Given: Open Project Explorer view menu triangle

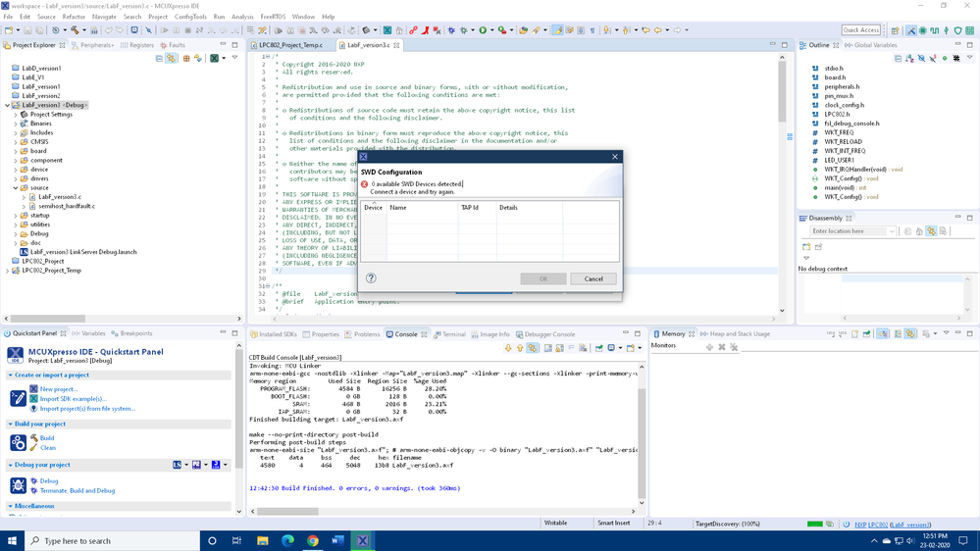Looking at the screenshot, I should click(235, 58).
